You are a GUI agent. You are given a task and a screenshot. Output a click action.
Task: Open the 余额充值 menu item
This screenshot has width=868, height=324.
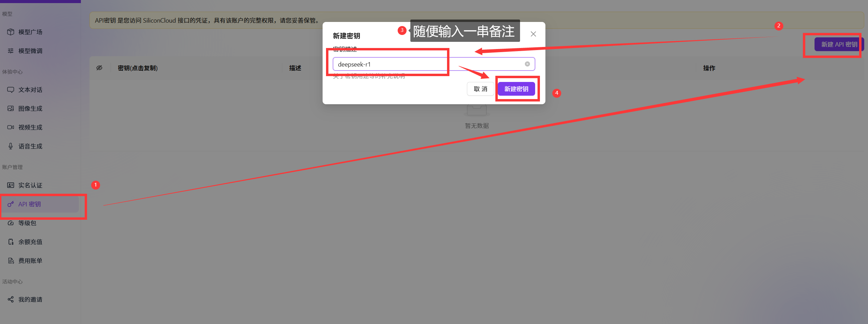point(30,242)
